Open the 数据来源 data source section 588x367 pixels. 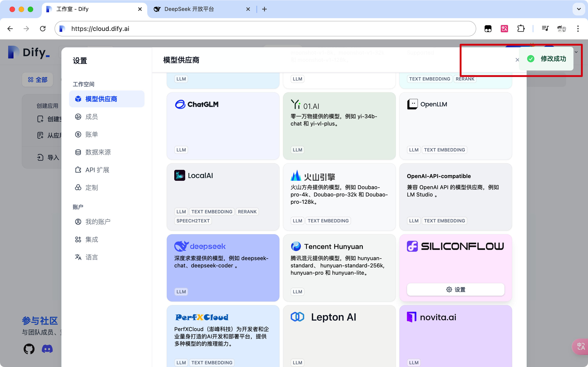coord(107,152)
